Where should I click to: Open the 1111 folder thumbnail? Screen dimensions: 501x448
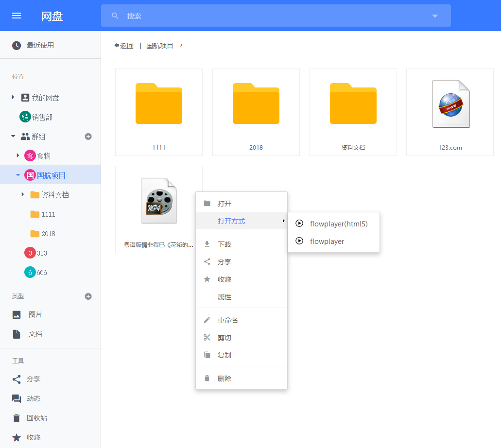pos(159,103)
